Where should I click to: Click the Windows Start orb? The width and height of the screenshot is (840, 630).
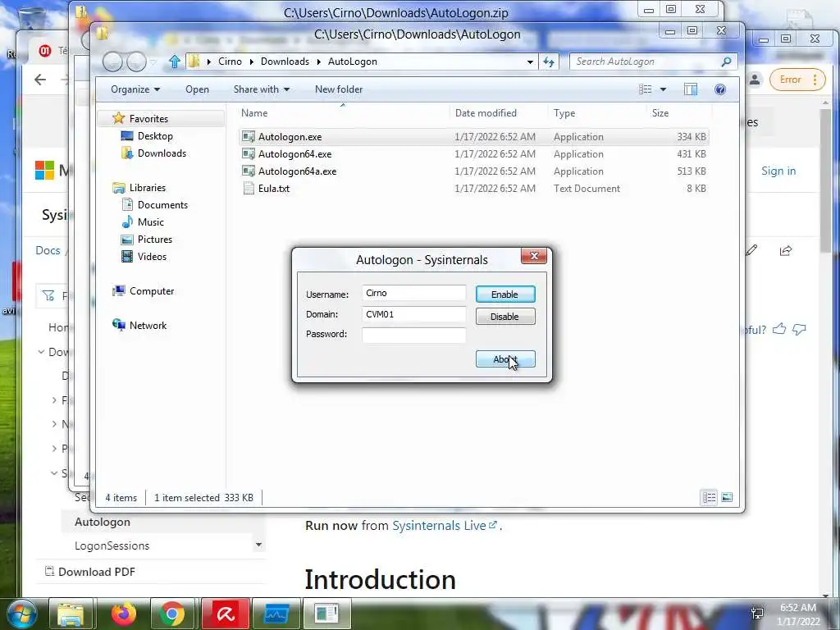click(x=22, y=614)
